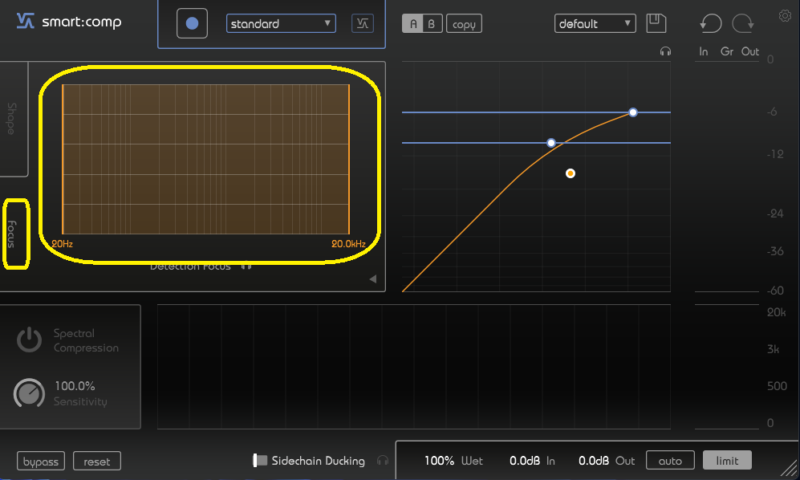
Task: Switch to the Shape tab
Action: pos(13,118)
